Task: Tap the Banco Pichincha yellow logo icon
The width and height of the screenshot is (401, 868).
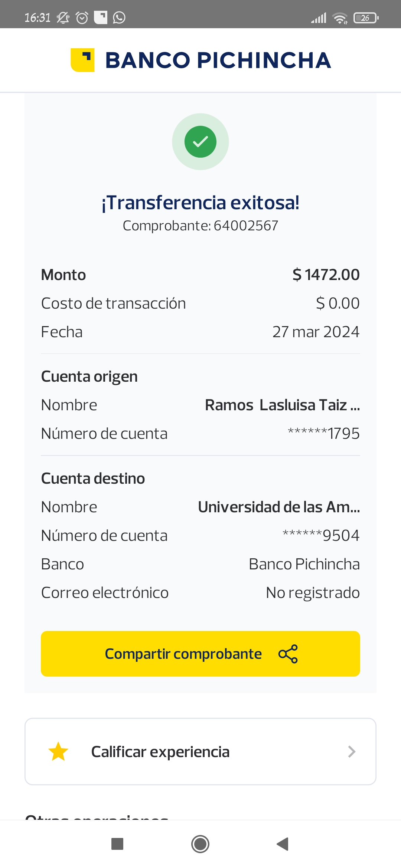Action: (x=82, y=60)
